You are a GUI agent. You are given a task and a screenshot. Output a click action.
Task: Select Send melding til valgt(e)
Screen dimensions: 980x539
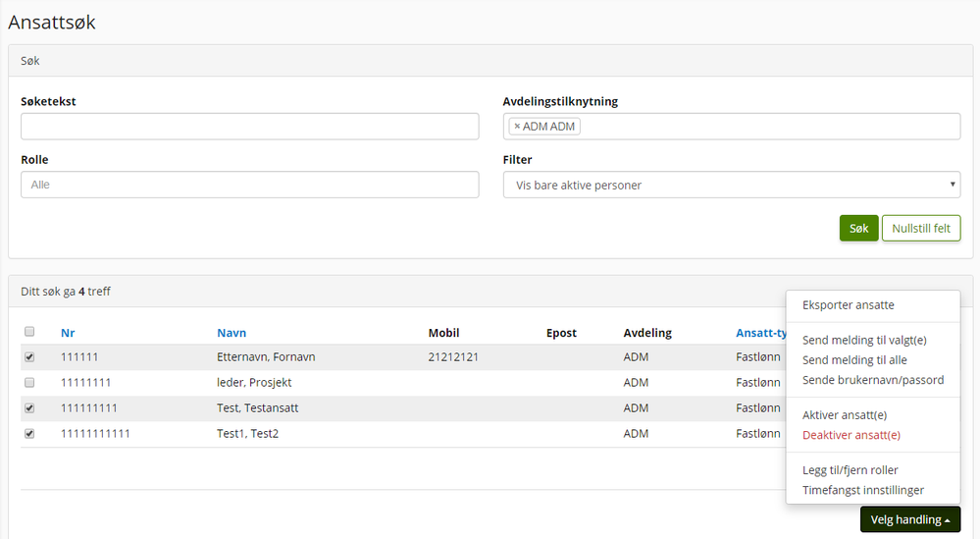click(x=864, y=341)
